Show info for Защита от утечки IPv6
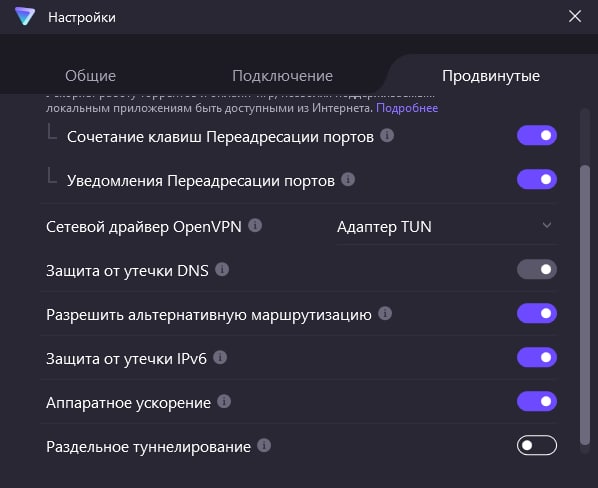 pos(220,358)
